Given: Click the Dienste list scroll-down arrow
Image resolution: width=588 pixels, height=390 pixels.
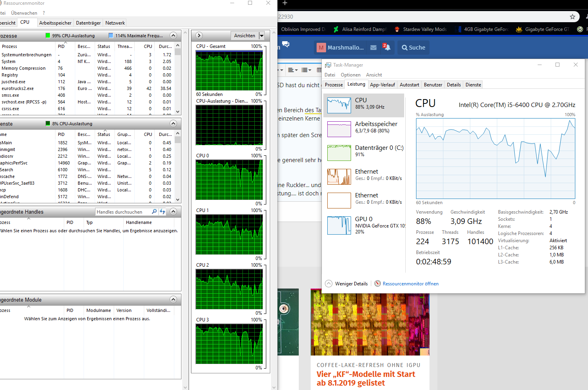Looking at the screenshot, I should pos(178,200).
